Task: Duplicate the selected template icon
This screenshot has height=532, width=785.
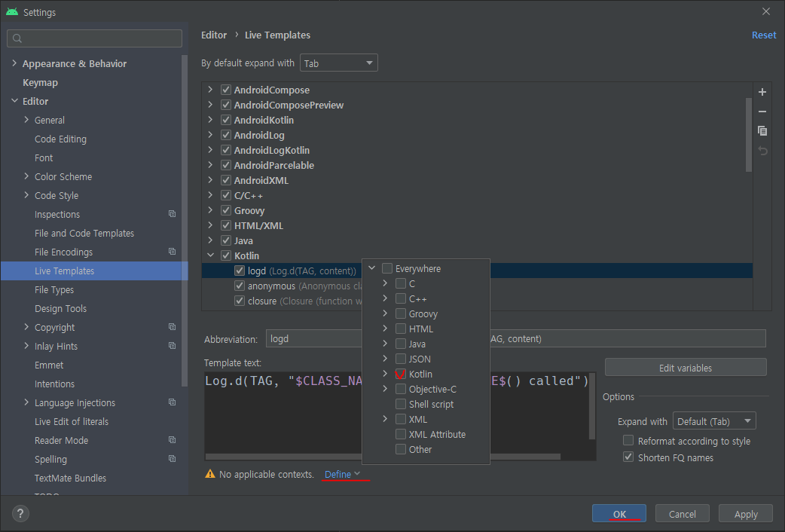Action: [762, 131]
